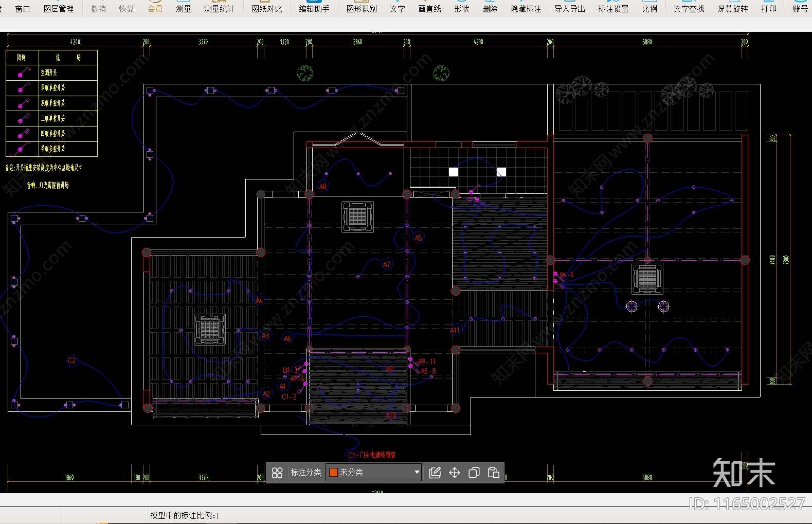Open the 会员 membership option
This screenshot has height=524, width=812.
155,9
